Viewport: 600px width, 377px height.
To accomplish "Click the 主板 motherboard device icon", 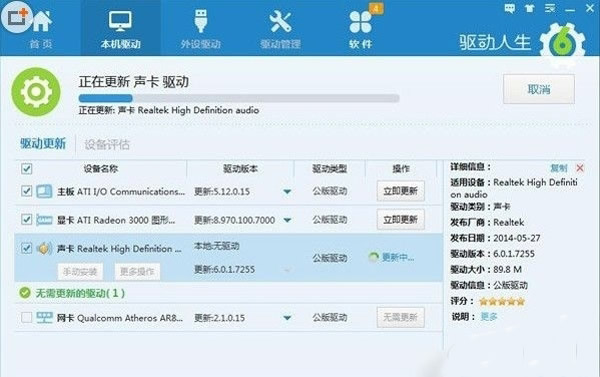I will [x=44, y=191].
